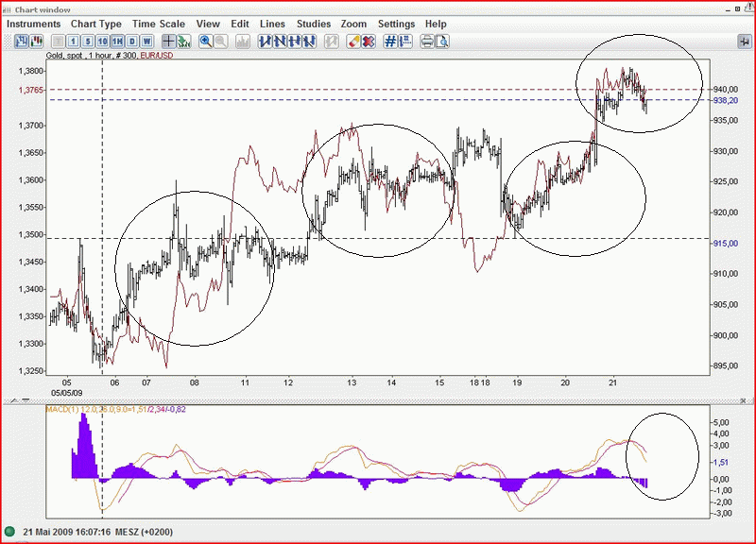
Task: Maximize the Chart window
Action: click(x=738, y=8)
